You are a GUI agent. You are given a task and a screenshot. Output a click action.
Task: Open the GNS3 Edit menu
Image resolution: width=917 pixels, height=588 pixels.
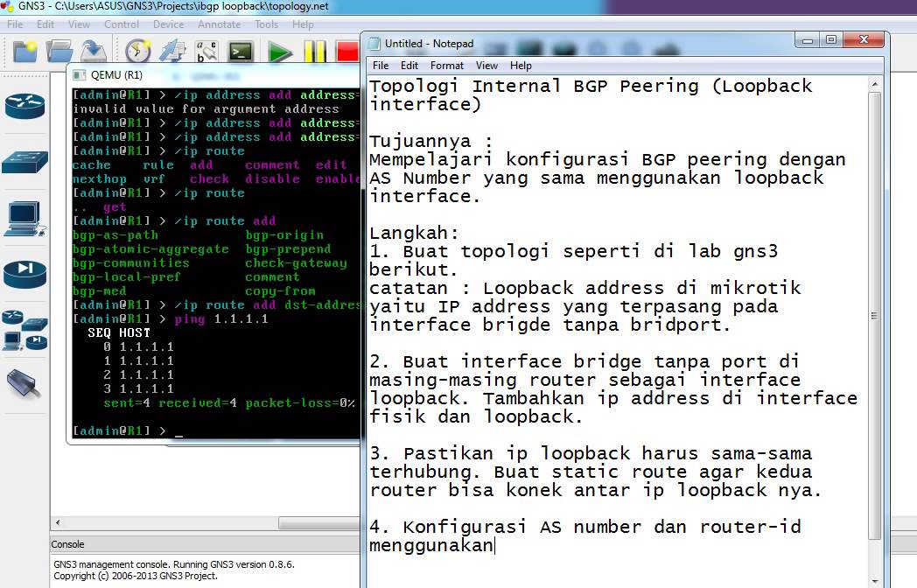[x=45, y=24]
